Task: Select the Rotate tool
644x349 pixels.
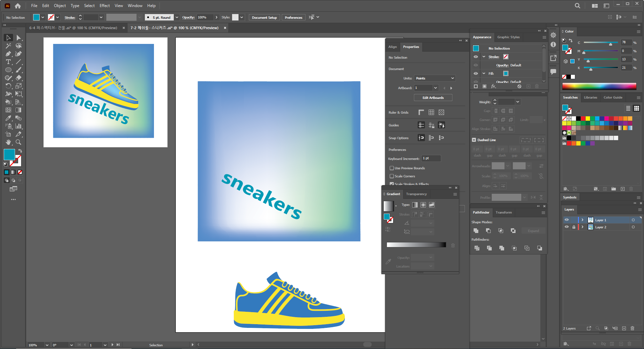Action: tap(8, 86)
